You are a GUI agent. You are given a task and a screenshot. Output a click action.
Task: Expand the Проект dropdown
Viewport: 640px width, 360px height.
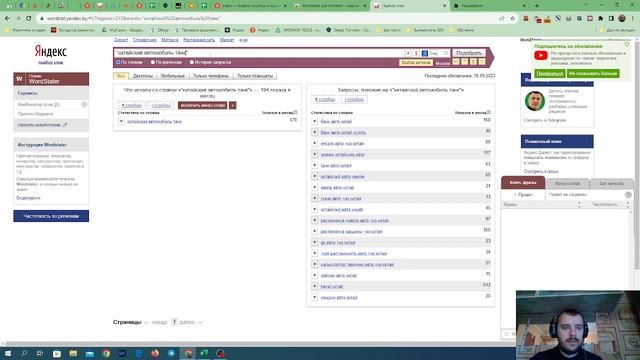pyautogui.click(x=523, y=195)
